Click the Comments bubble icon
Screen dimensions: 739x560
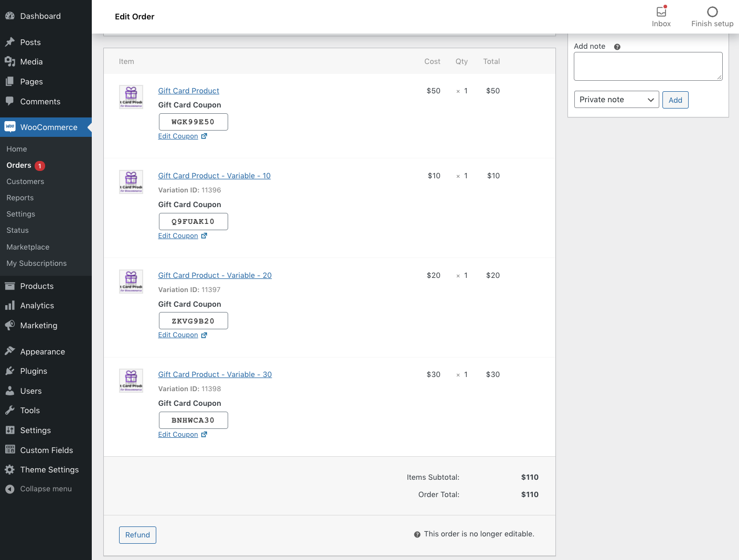point(9,101)
